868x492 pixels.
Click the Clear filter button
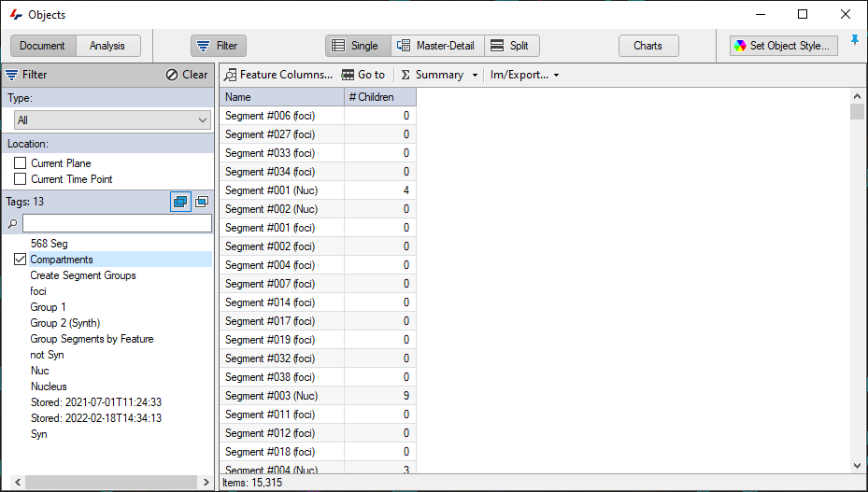coord(187,75)
